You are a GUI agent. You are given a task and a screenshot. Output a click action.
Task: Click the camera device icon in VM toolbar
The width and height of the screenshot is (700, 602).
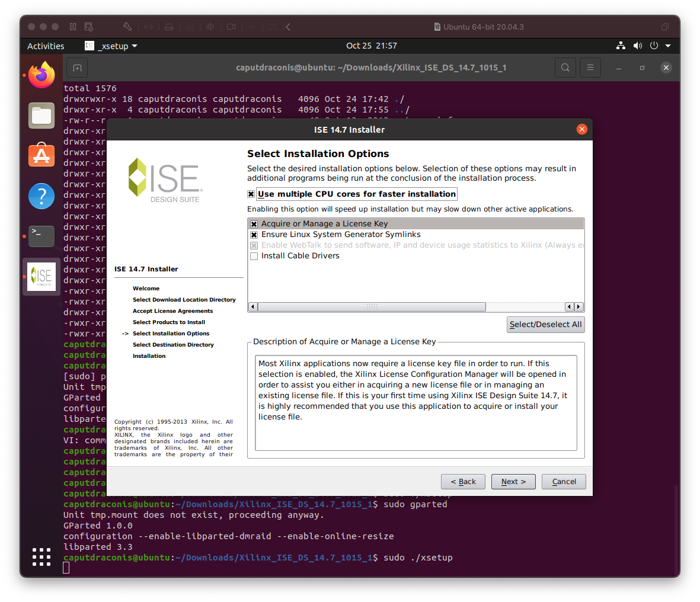pyautogui.click(x=231, y=27)
